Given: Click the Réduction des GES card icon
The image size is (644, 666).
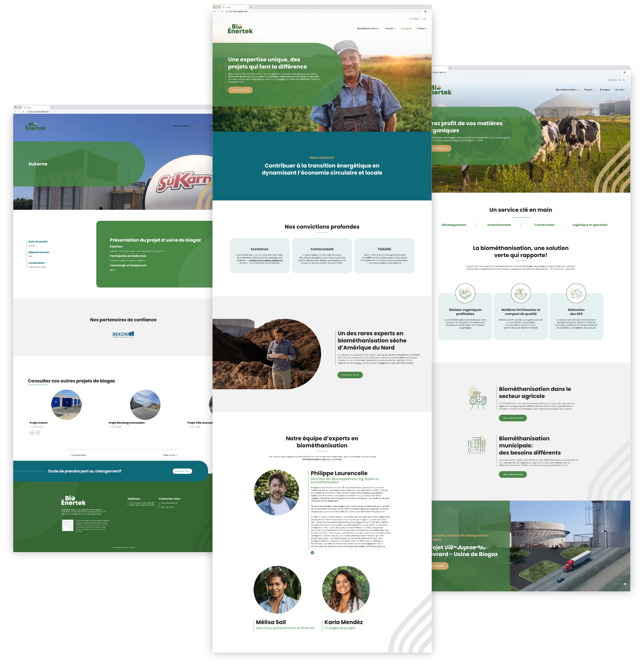Looking at the screenshot, I should tap(576, 293).
